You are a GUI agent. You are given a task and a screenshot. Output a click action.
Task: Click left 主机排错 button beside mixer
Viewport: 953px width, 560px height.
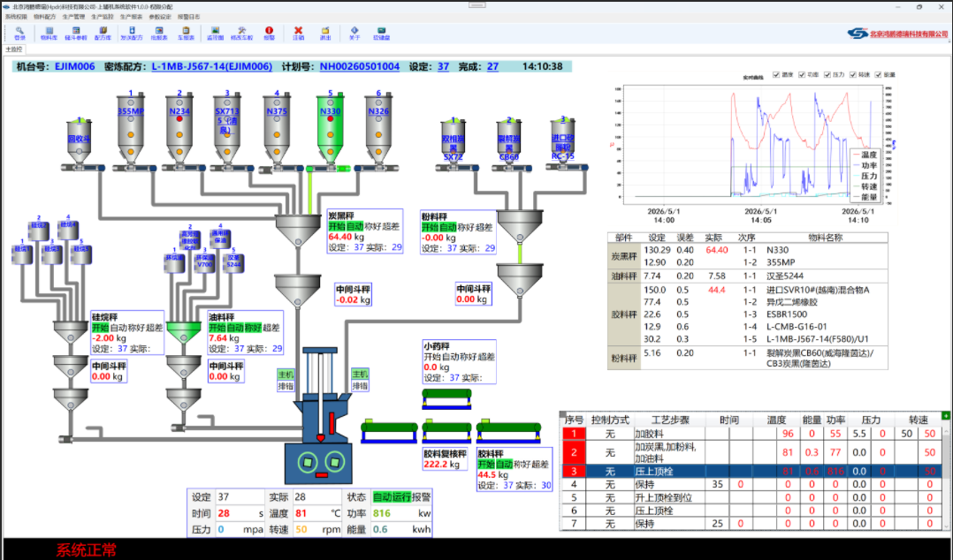click(286, 380)
